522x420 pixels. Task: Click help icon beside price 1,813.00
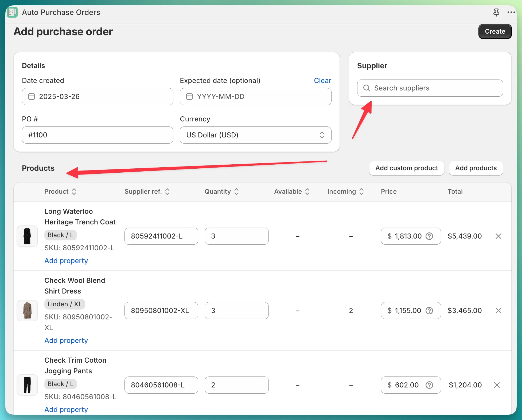coord(429,236)
